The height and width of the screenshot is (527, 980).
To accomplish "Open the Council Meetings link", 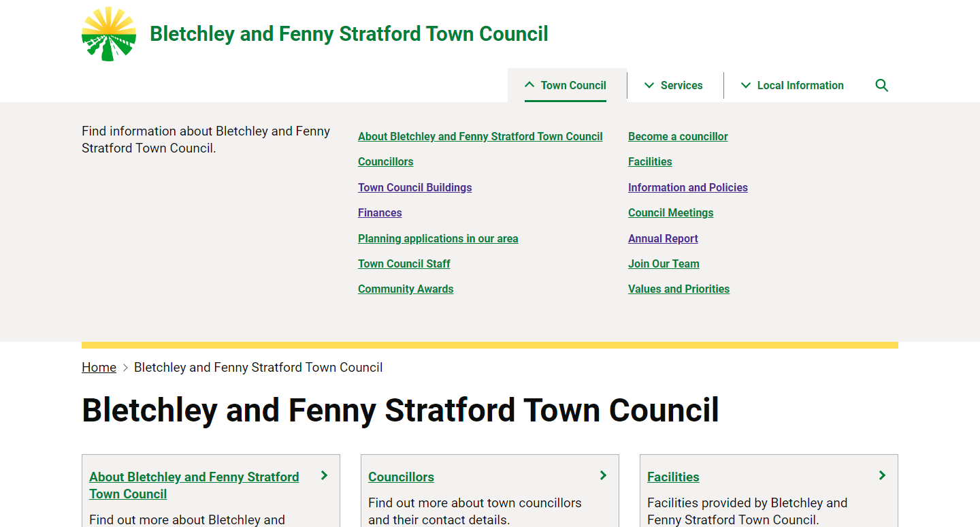I will [671, 212].
